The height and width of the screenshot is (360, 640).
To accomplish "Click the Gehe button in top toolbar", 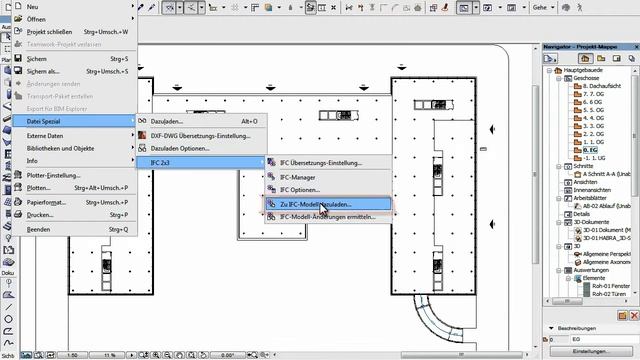I will 540,7.
